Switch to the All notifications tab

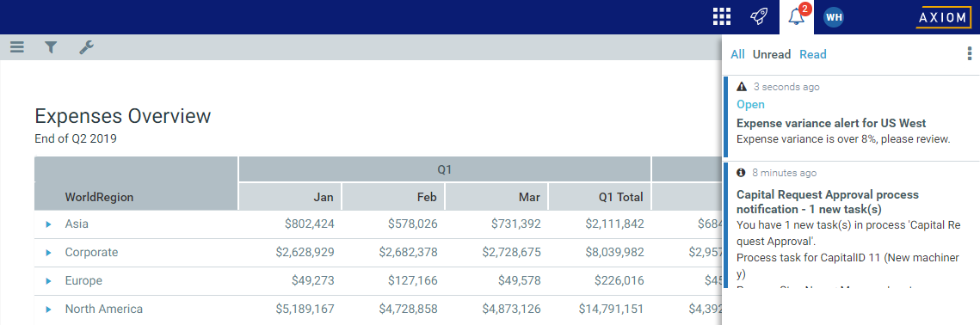click(x=737, y=54)
